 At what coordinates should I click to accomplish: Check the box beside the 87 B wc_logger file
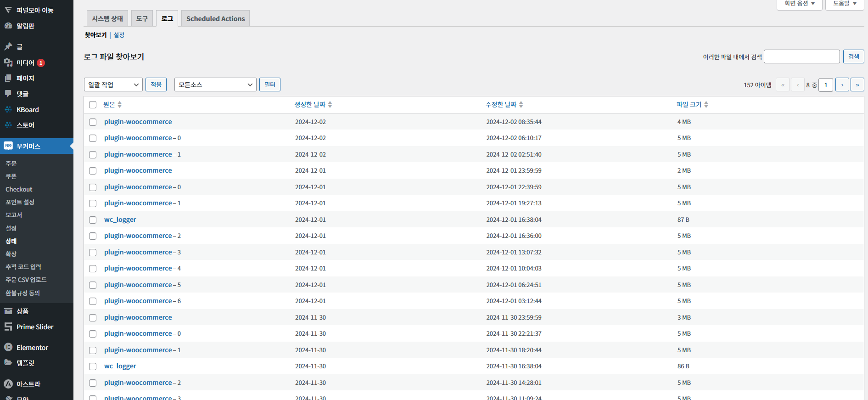point(93,220)
